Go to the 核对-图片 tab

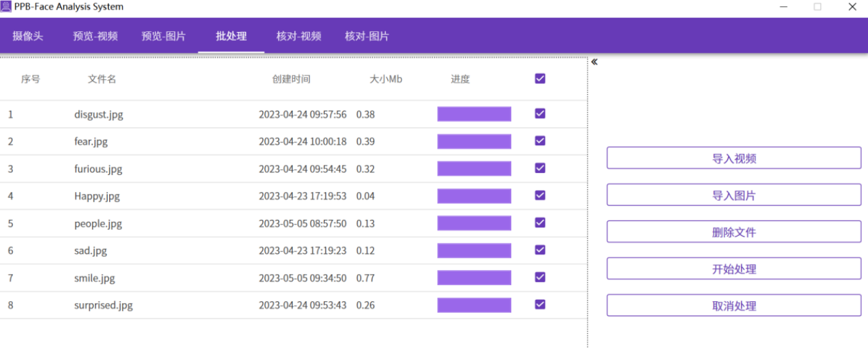pos(367,37)
